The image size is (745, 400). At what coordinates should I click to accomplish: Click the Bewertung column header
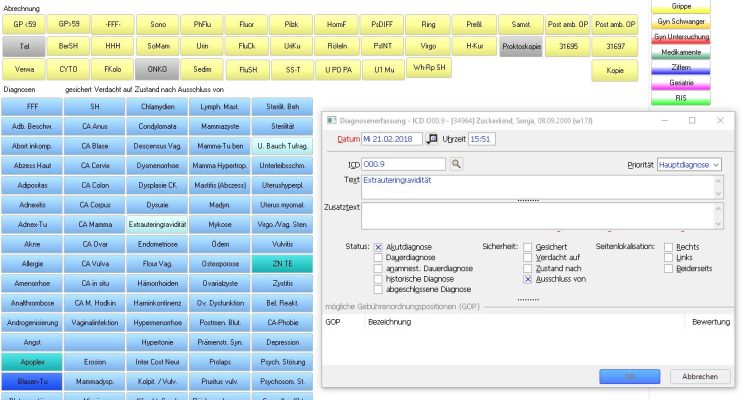tap(711, 322)
